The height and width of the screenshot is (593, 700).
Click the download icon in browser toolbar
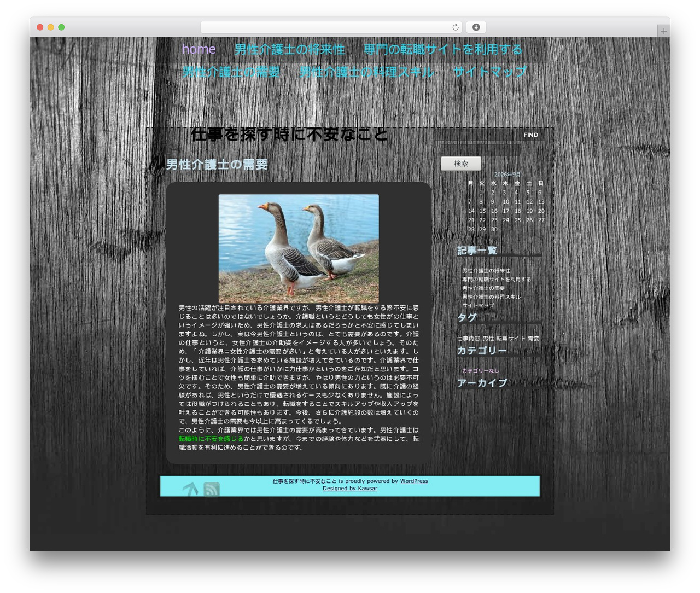point(476,27)
